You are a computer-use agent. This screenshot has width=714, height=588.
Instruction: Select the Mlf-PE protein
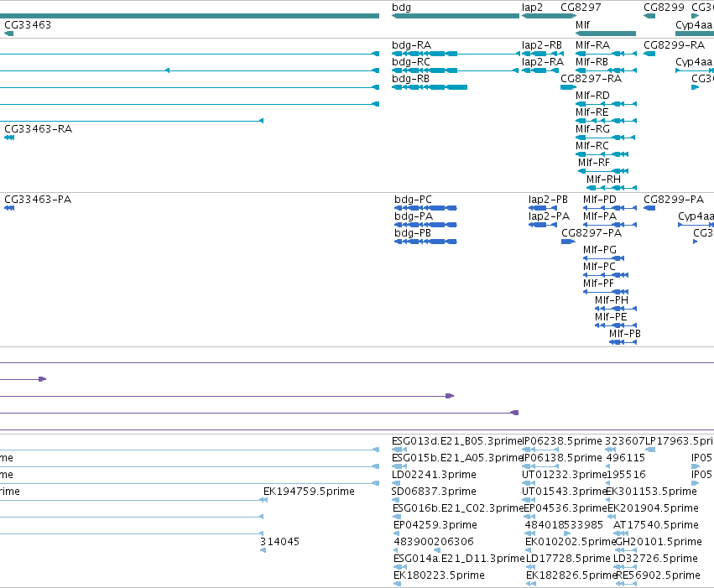(x=611, y=318)
